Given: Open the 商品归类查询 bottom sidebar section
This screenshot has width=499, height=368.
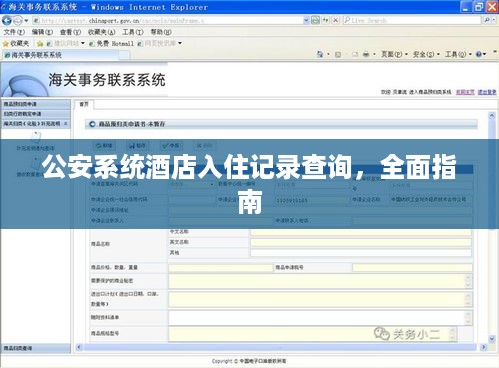Looking at the screenshot, I should coord(36,348).
